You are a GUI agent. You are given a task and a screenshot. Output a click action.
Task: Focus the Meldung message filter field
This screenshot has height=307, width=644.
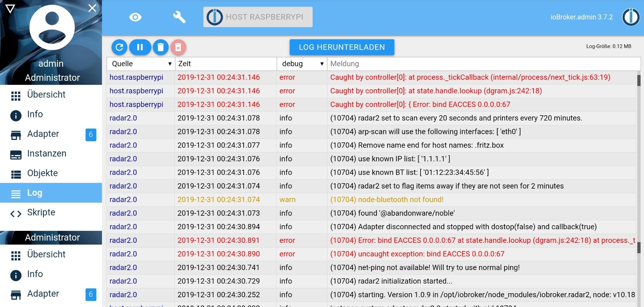484,64
